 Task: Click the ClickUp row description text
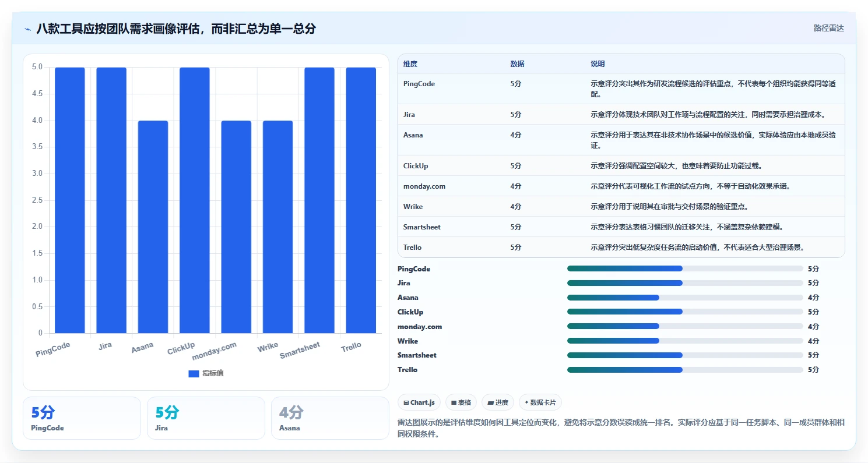coord(677,166)
